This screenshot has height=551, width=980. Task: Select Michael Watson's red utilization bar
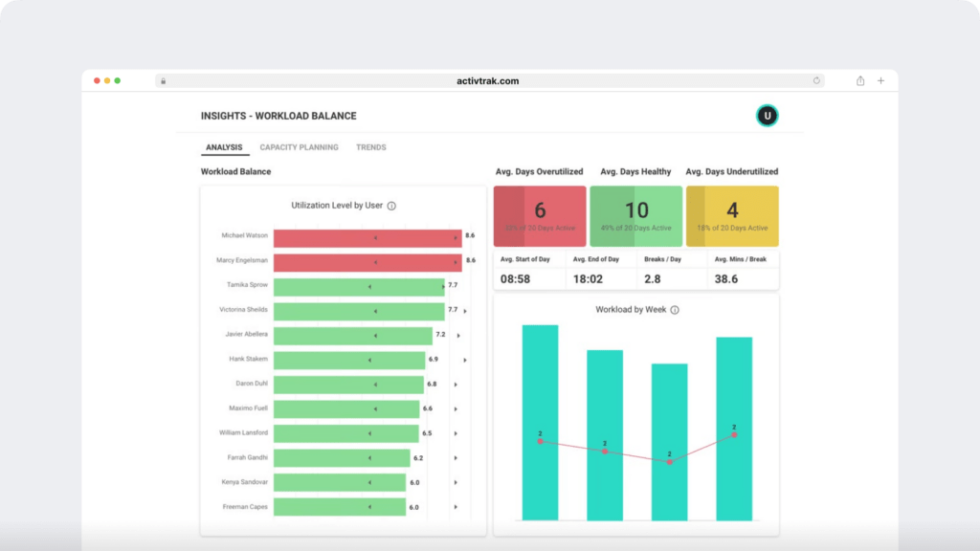(x=367, y=238)
